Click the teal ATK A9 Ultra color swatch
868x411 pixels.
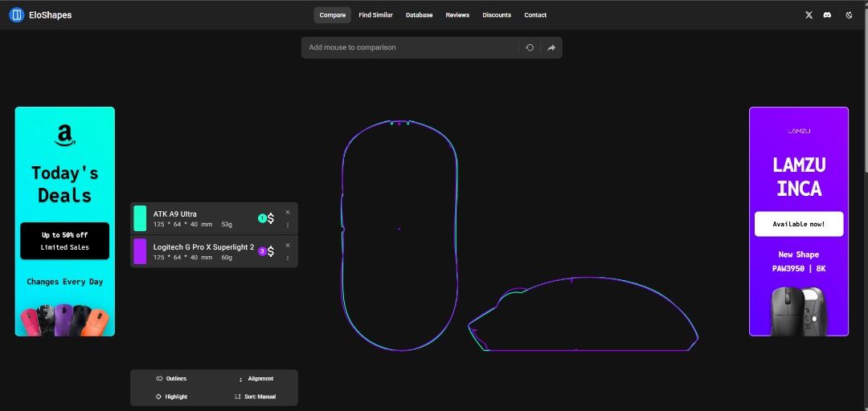click(140, 218)
